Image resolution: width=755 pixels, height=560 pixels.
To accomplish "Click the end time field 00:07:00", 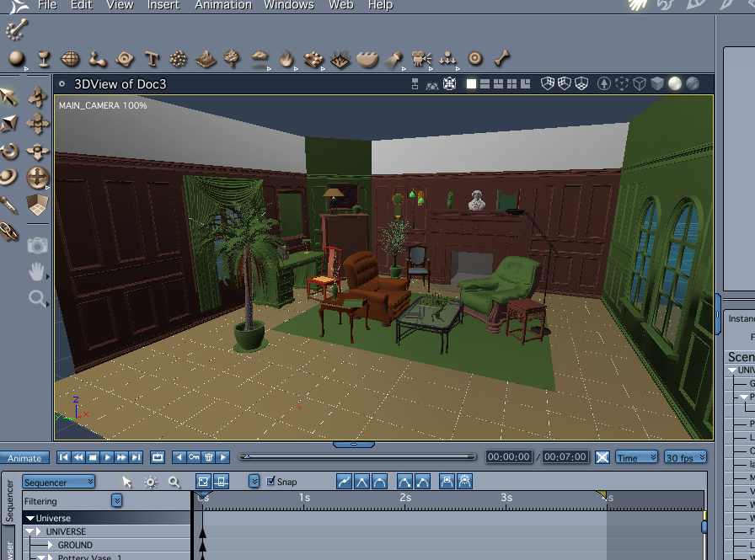I will point(565,456).
